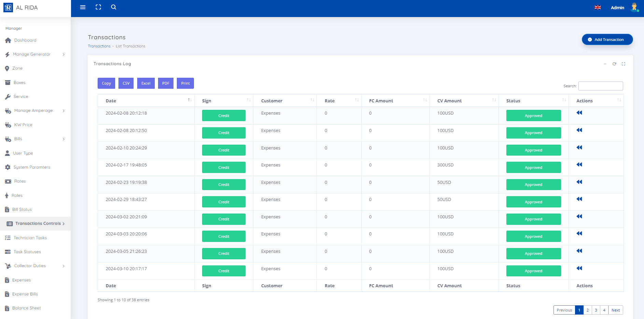This screenshot has width=644, height=319.
Task: Reload the Transactions Log card
Action: [614, 64]
